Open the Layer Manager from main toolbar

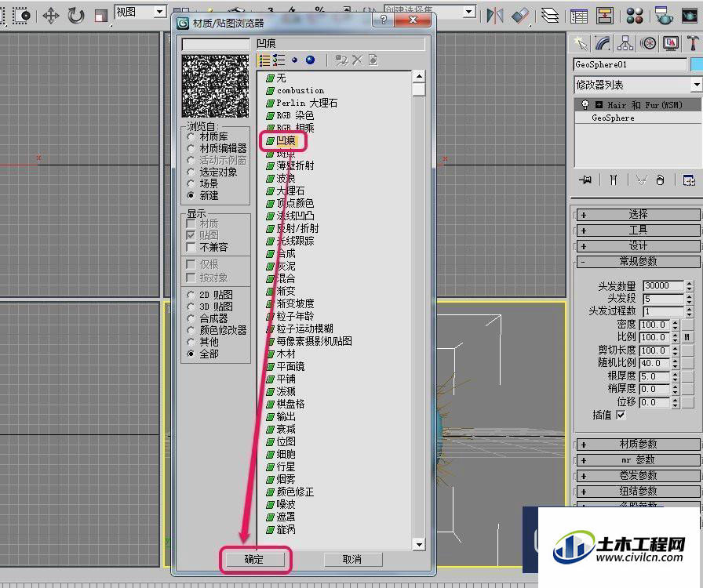(x=549, y=16)
